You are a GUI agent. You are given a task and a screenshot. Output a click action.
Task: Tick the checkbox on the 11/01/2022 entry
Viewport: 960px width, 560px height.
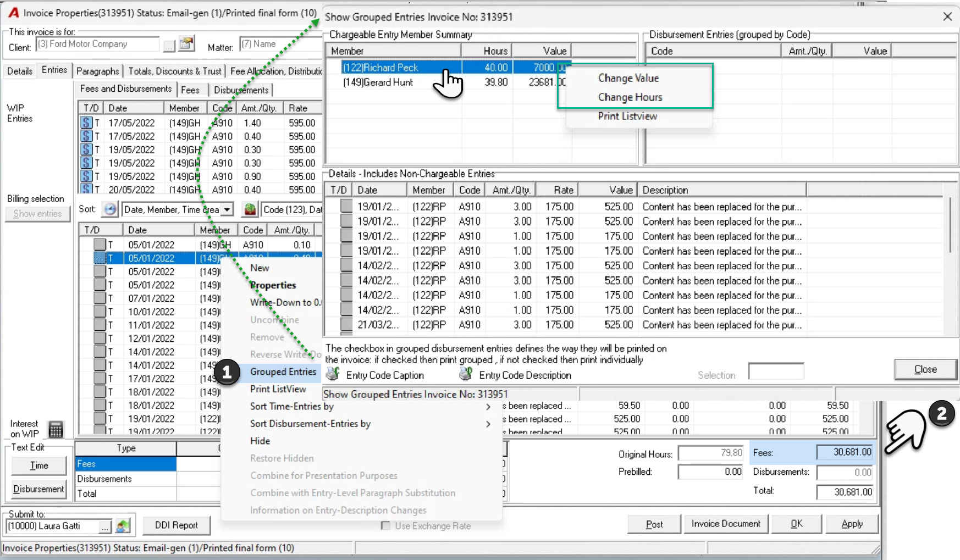[100, 325]
